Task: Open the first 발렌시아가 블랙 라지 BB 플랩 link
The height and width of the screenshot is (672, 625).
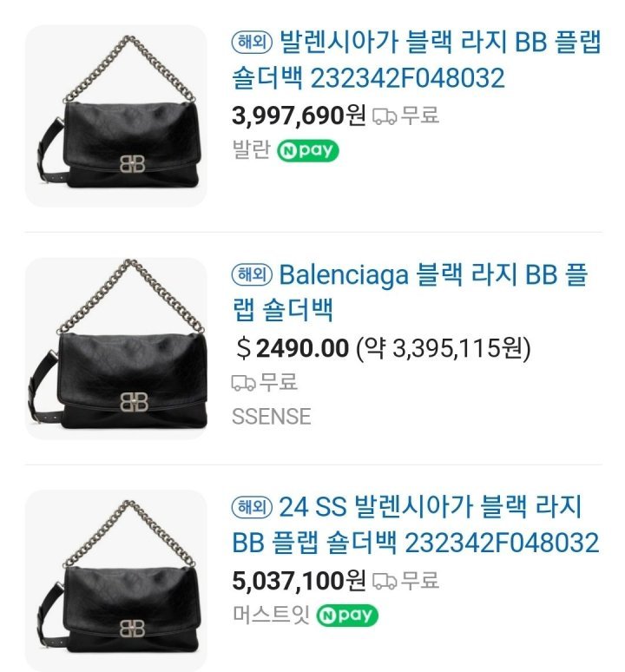Action: click(417, 60)
